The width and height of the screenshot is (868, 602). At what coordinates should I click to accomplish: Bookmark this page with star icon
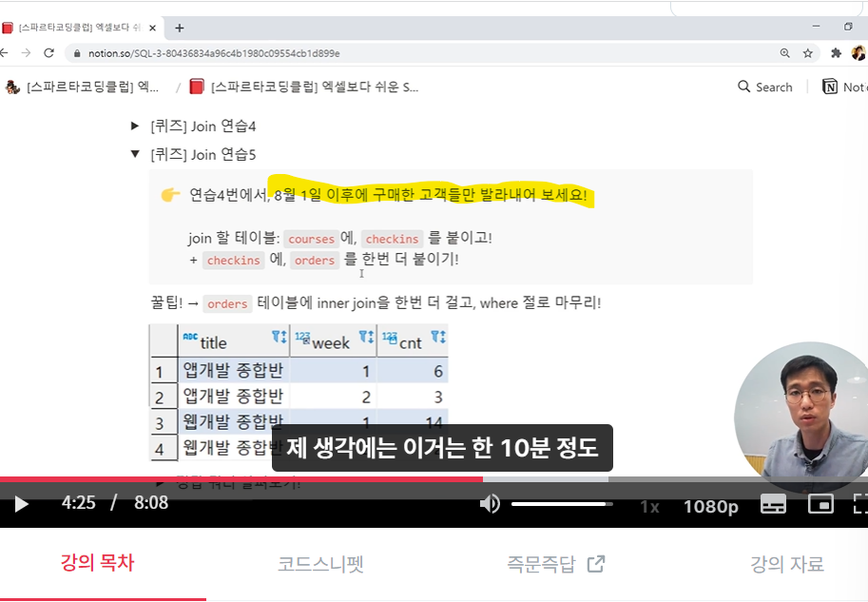point(808,53)
